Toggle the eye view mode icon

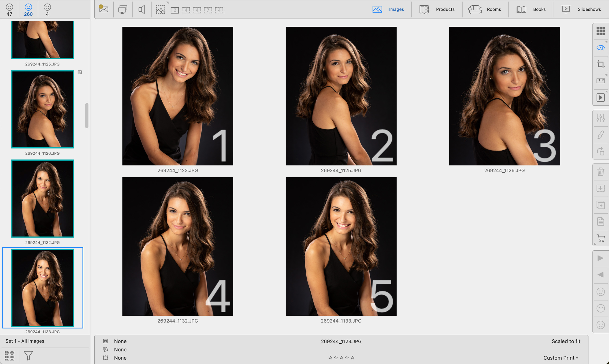[600, 48]
